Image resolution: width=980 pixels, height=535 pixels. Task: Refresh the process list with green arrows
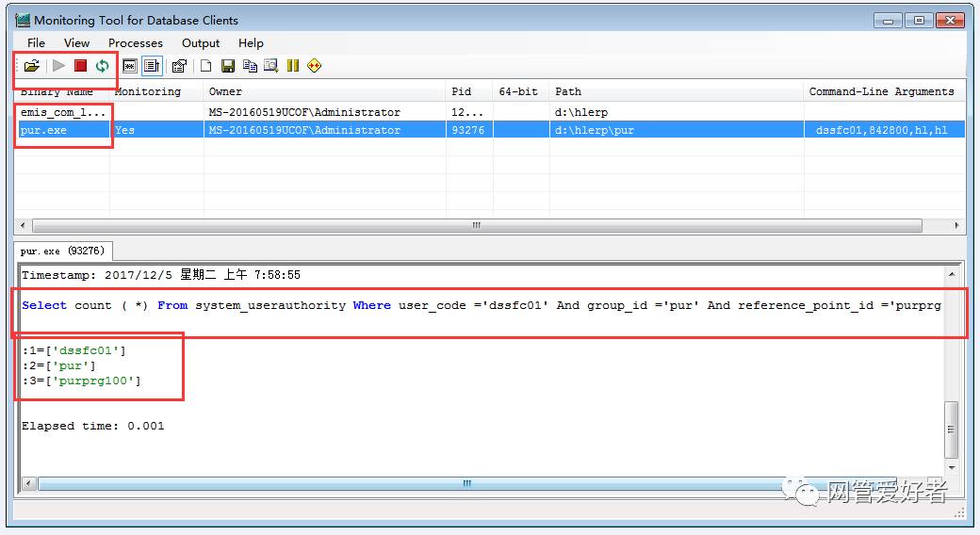click(102, 66)
